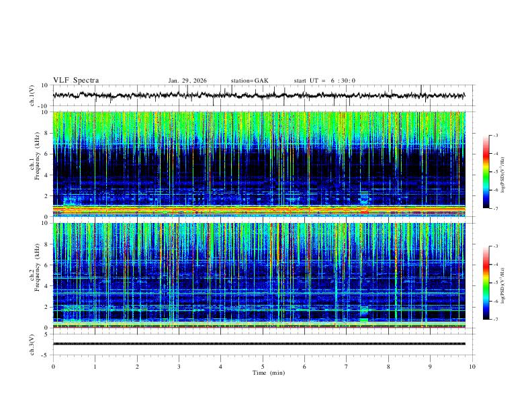Click time axis tick label "9"
The image size is (532, 411).
(430, 367)
